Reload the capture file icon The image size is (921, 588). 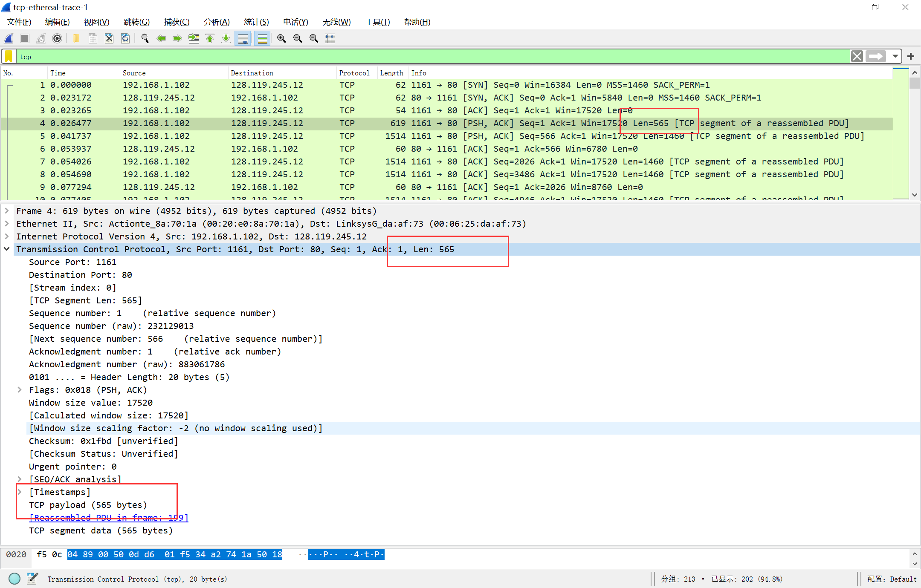point(125,38)
